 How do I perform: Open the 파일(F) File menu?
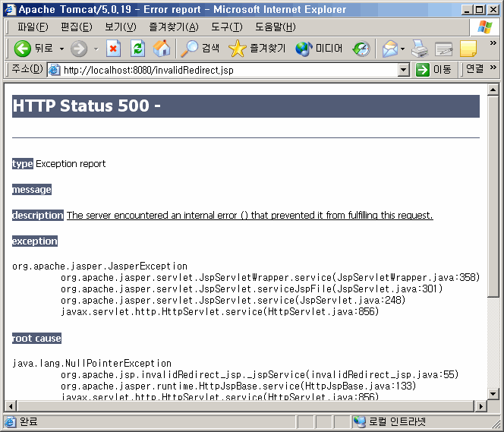pyautogui.click(x=33, y=27)
